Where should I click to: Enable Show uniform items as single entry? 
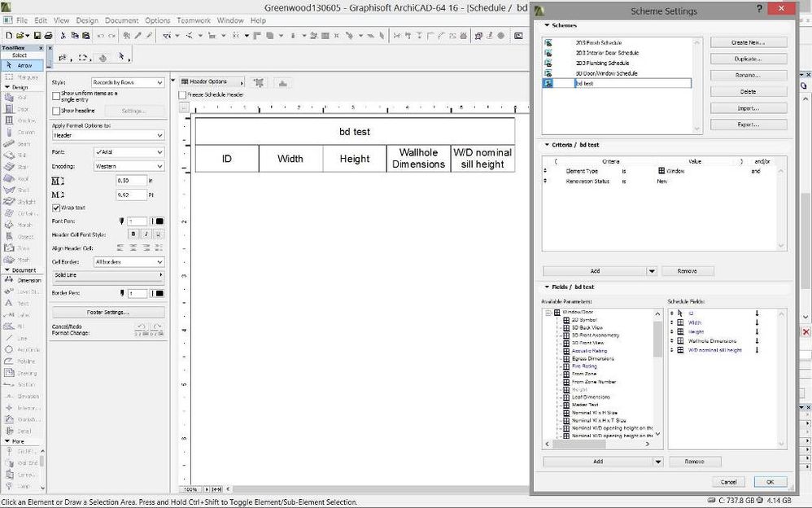[x=56, y=96]
